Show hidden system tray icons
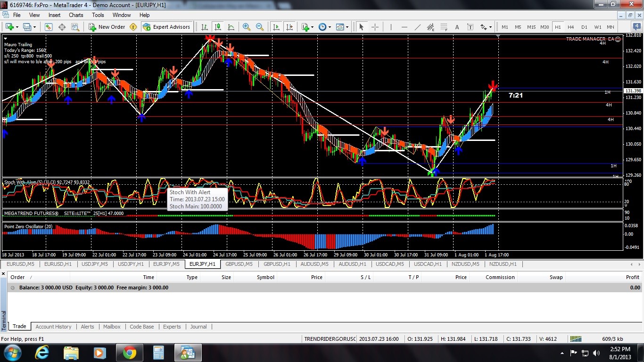The height and width of the screenshot is (362, 644). 562,353
